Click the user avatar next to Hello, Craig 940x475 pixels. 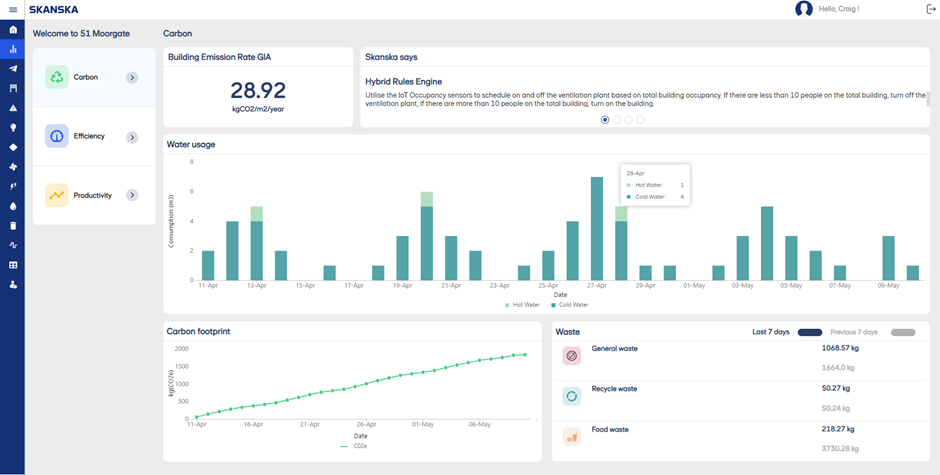pyautogui.click(x=803, y=9)
